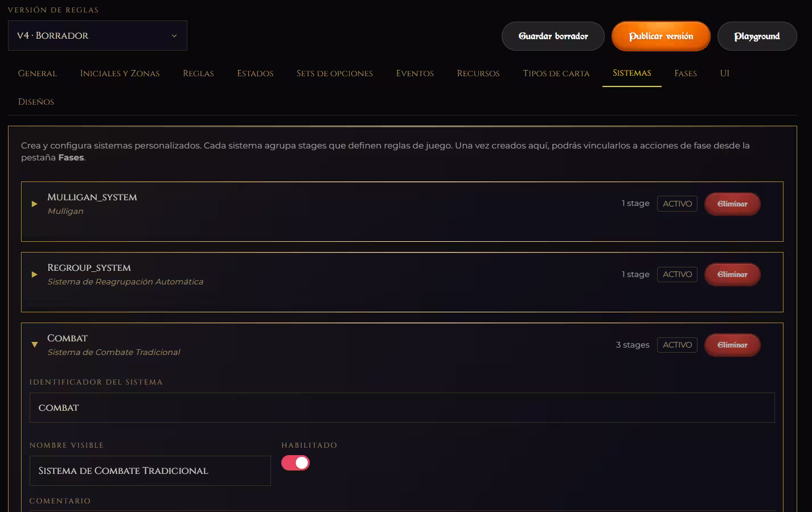Click the Publicar versión button

tap(661, 36)
